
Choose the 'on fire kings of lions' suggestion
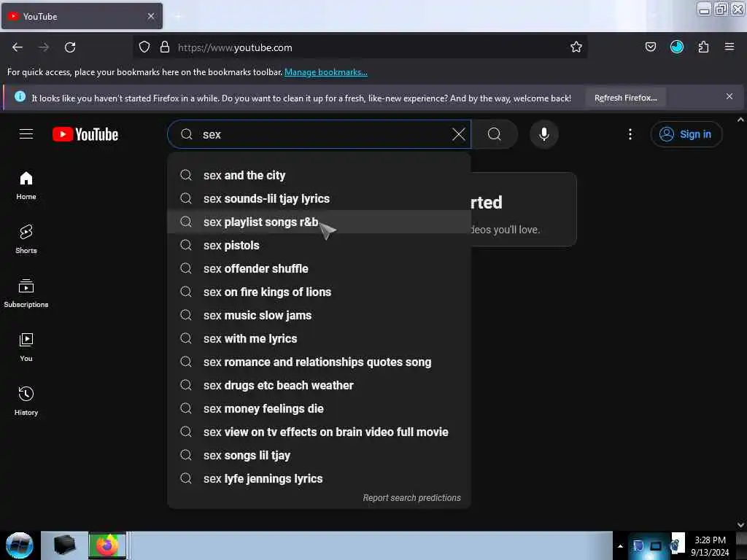click(319, 292)
